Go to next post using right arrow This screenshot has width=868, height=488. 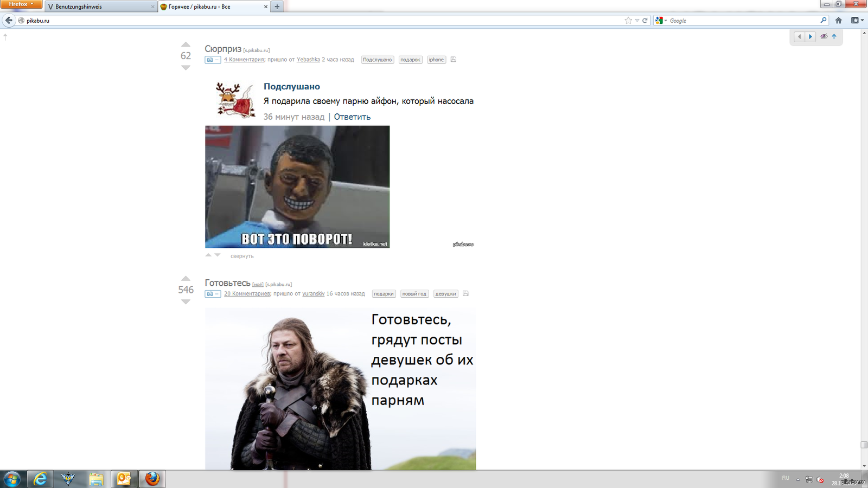810,37
